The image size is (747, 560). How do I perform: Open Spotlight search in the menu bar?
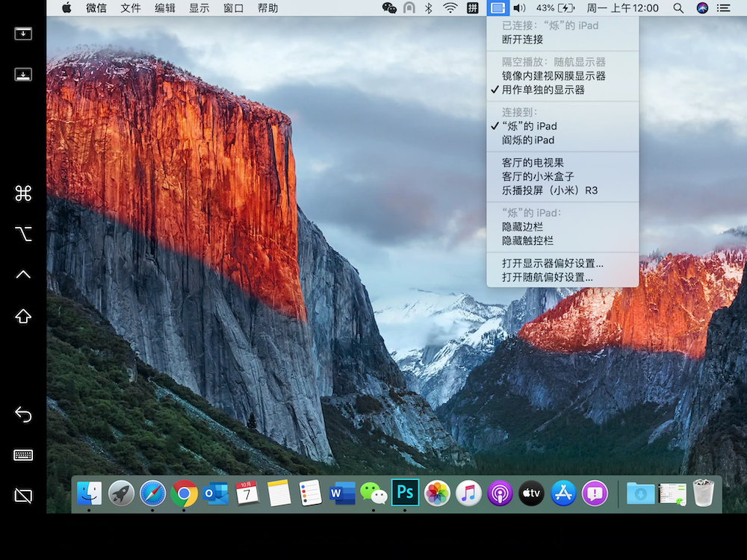point(678,8)
